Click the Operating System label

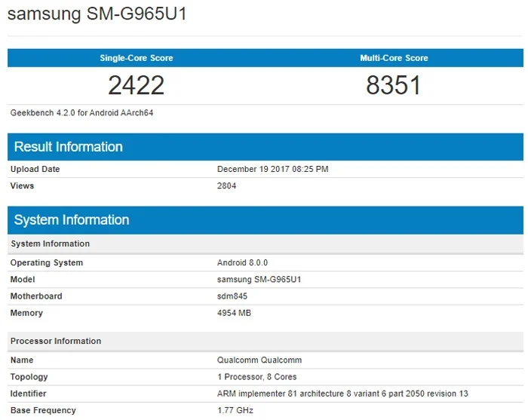tap(47, 262)
